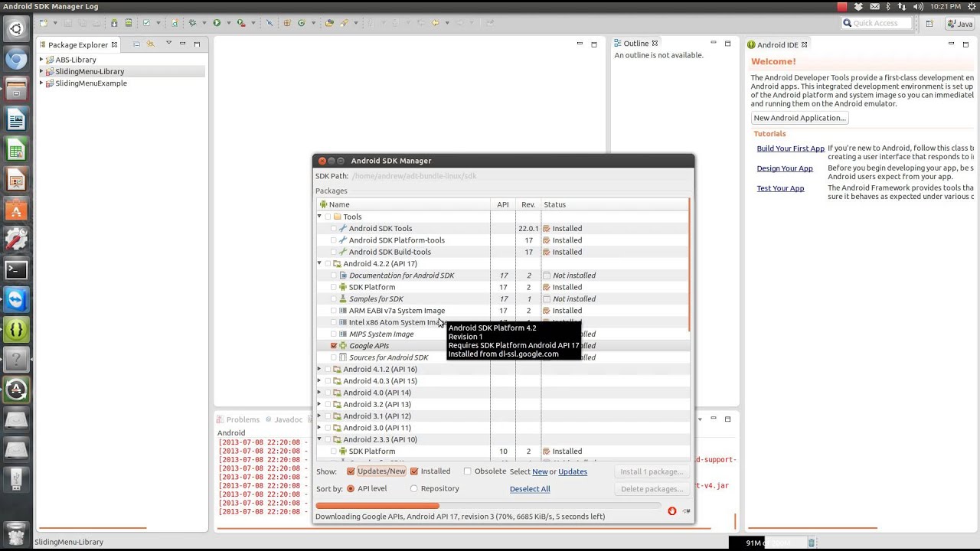Expand SlidingMenuExample project in Package Explorer
The image size is (980, 551).
(41, 83)
